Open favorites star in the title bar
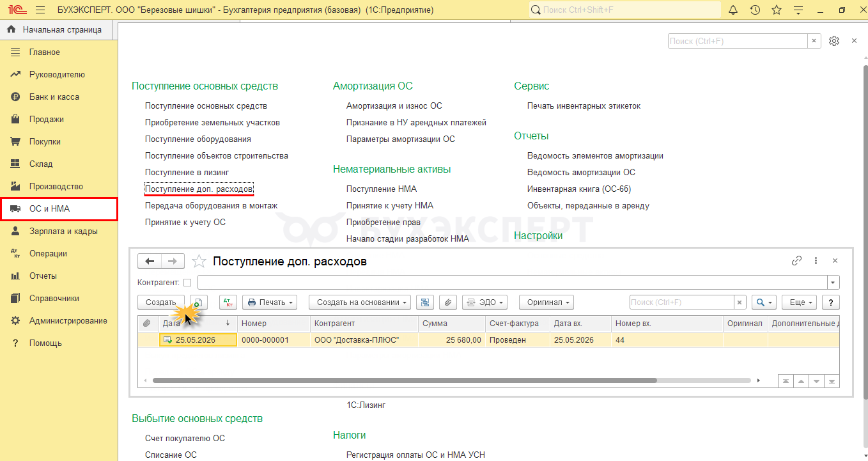 point(777,10)
